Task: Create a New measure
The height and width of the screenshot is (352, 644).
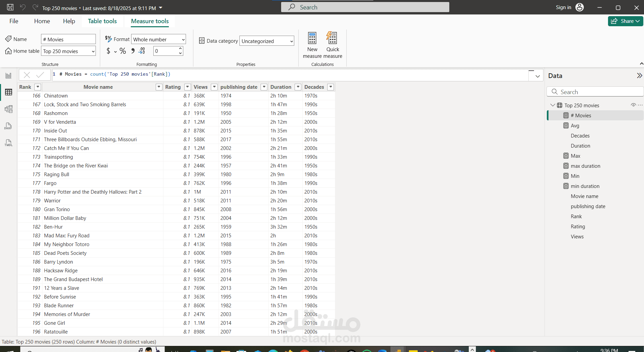Action: (312, 45)
